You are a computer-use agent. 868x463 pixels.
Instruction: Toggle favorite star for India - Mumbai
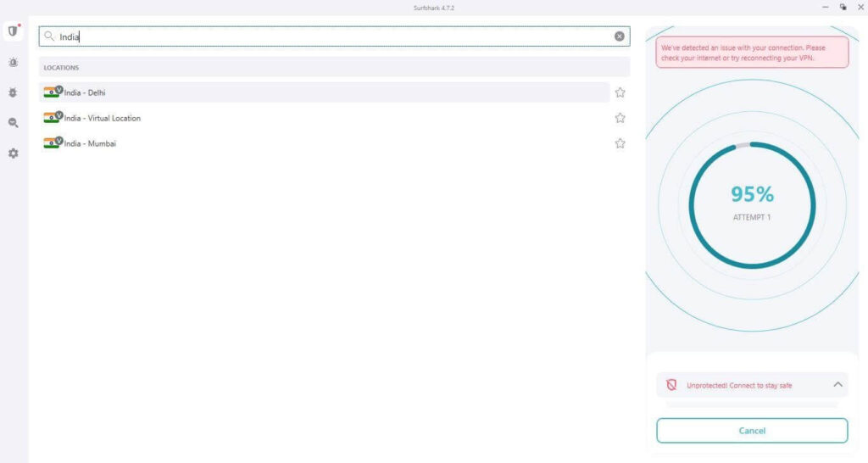620,143
